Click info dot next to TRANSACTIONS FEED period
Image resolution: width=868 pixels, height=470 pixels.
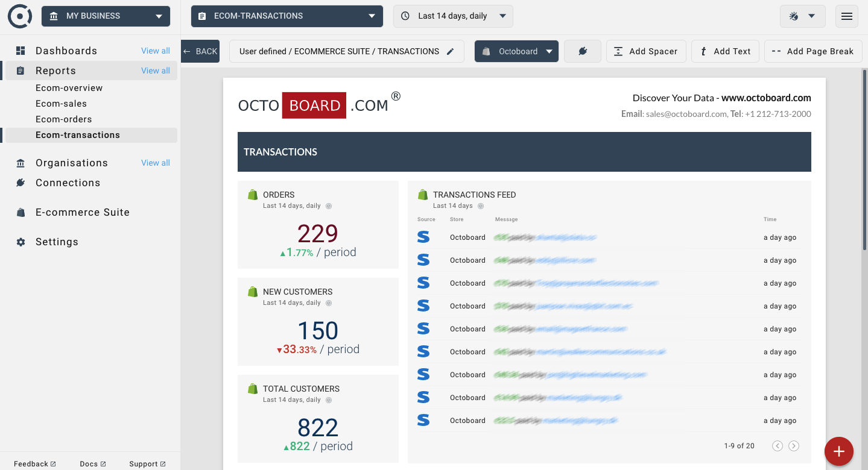pyautogui.click(x=481, y=206)
